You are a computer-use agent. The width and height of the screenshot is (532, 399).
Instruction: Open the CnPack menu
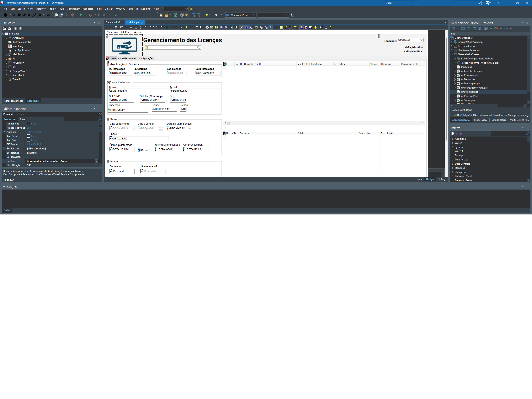point(109,9)
